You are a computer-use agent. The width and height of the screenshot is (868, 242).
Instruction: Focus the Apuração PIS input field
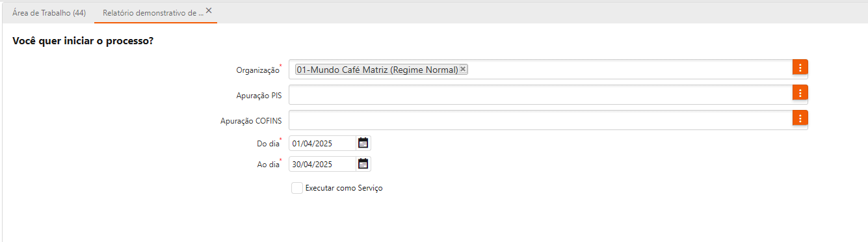point(540,94)
